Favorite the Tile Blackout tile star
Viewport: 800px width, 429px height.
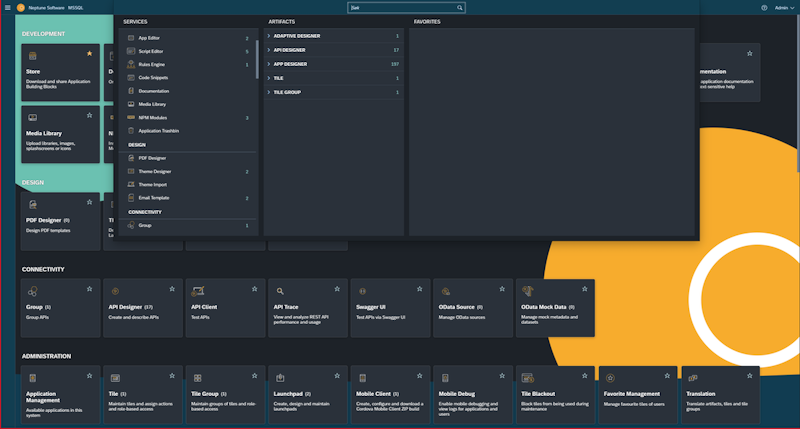[585, 375]
